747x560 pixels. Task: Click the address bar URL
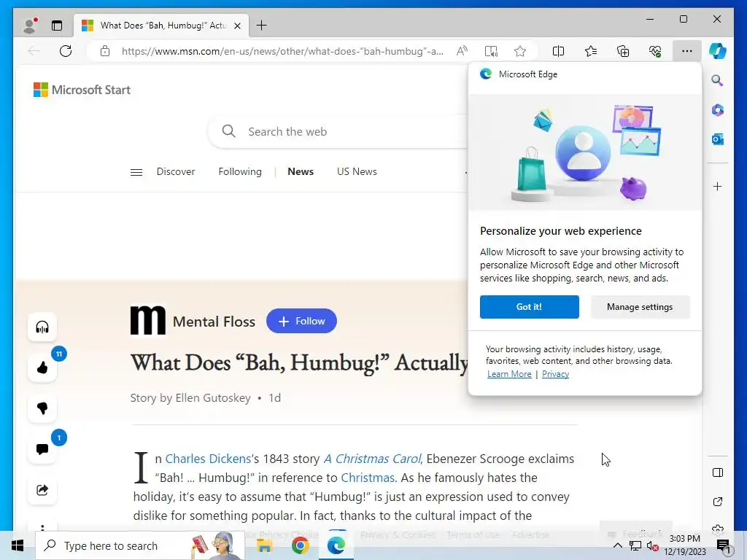[282, 51]
